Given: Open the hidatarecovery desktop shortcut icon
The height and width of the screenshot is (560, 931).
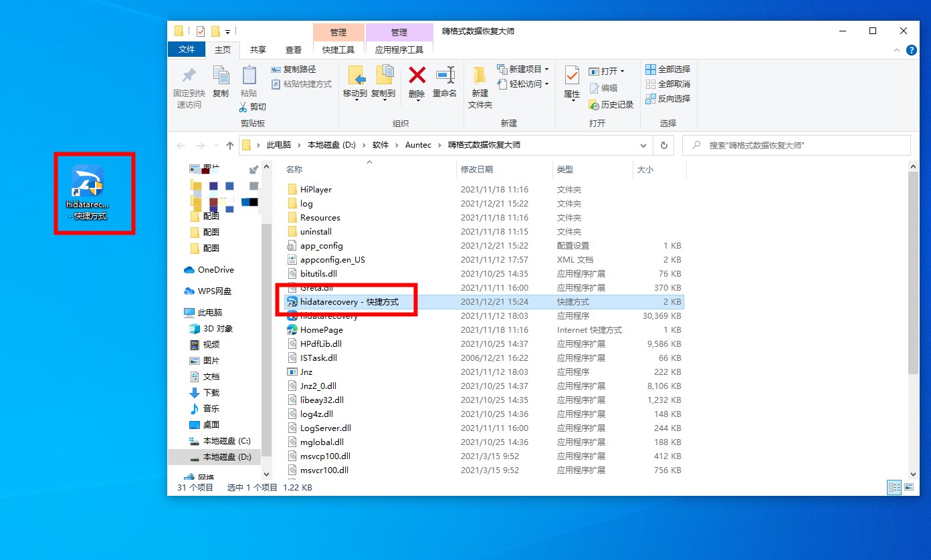Looking at the screenshot, I should [x=88, y=182].
